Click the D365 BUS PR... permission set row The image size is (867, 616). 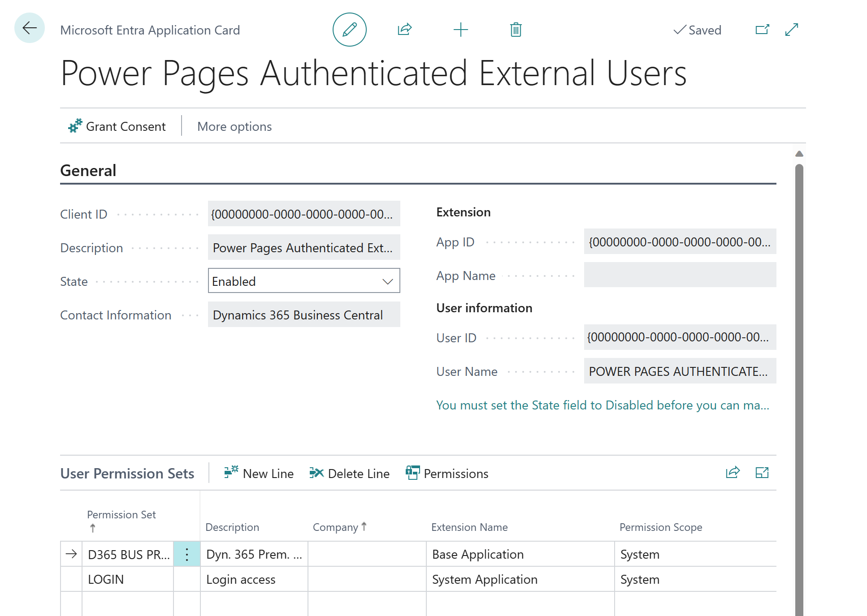[128, 554]
